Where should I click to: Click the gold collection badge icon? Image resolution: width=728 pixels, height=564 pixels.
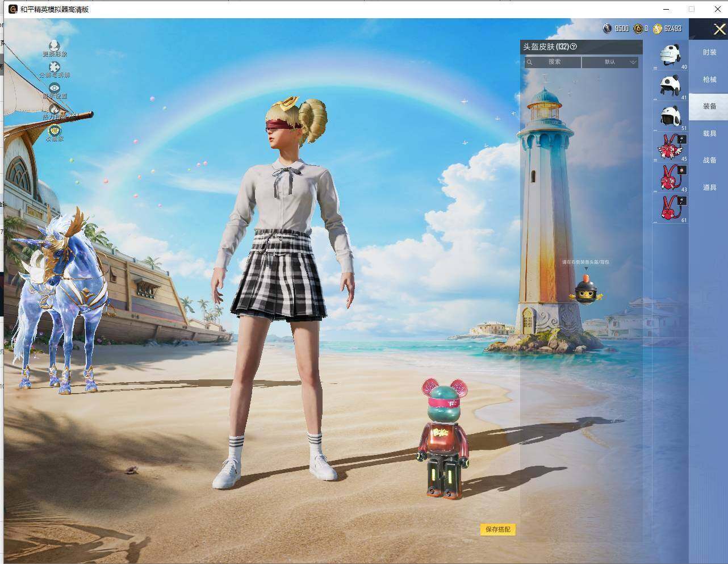[55, 130]
